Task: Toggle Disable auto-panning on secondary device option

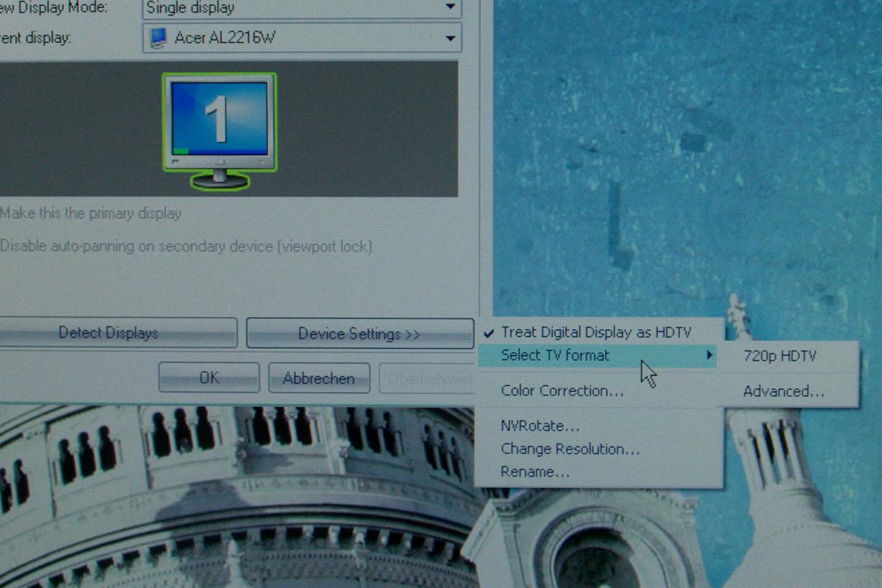Action: click(x=185, y=247)
